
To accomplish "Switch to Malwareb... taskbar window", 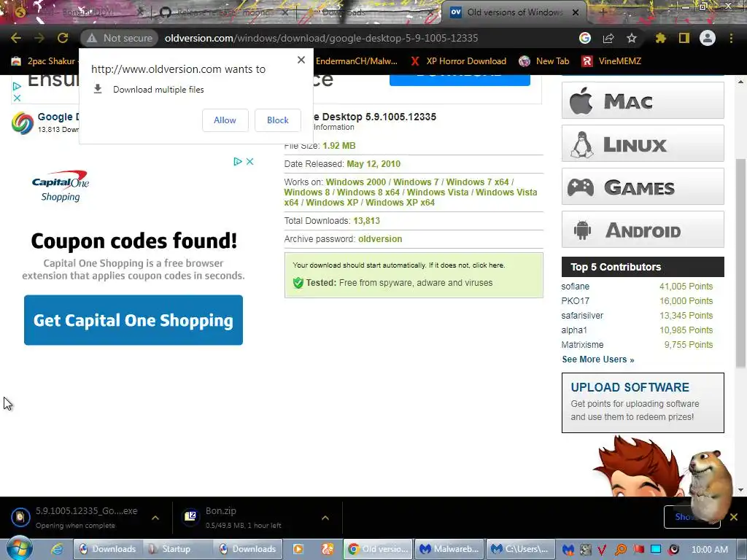I will click(x=449, y=549).
